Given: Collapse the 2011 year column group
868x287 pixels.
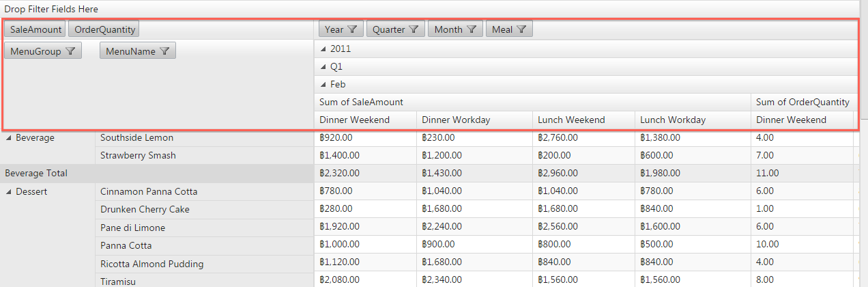Looking at the screenshot, I should 323,49.
